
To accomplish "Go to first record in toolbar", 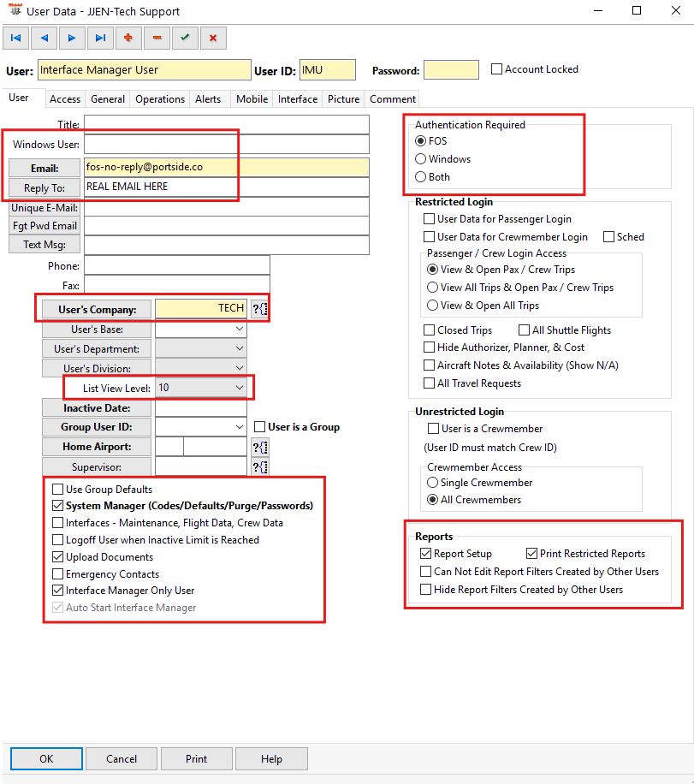I will point(15,38).
